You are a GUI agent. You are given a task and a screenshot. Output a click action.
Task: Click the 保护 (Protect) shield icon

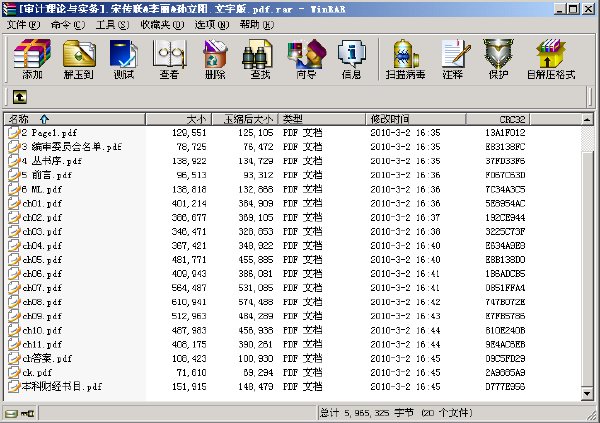click(x=498, y=54)
